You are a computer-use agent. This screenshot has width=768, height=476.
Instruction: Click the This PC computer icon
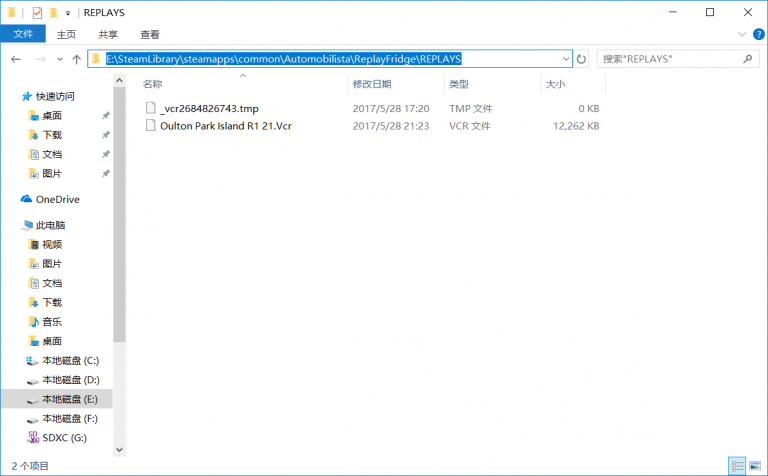click(27, 225)
